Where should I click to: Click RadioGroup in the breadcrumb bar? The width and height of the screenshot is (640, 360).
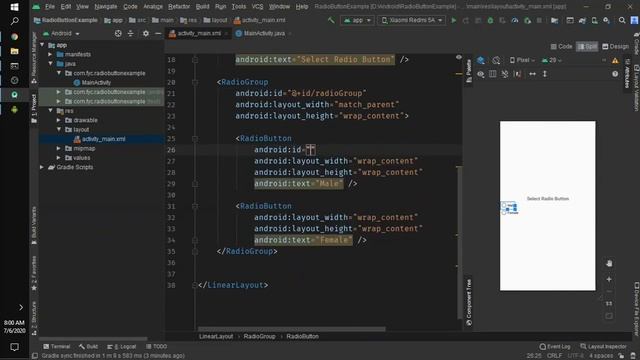(x=259, y=336)
